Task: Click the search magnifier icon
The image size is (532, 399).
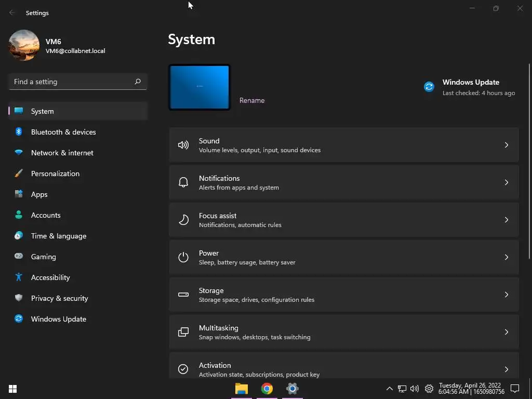Action: pos(137,82)
